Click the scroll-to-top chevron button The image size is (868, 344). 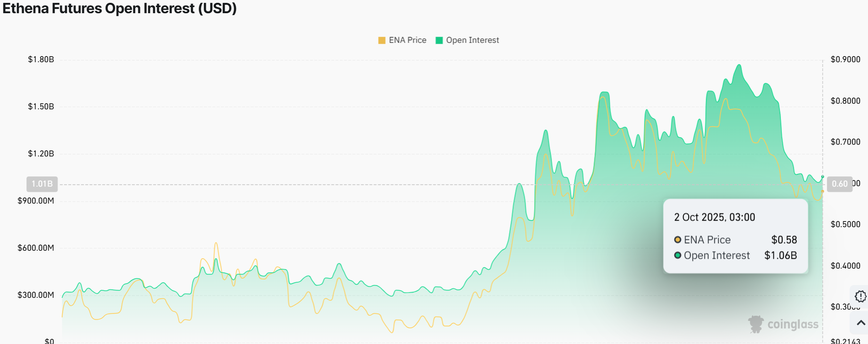pyautogui.click(x=860, y=323)
